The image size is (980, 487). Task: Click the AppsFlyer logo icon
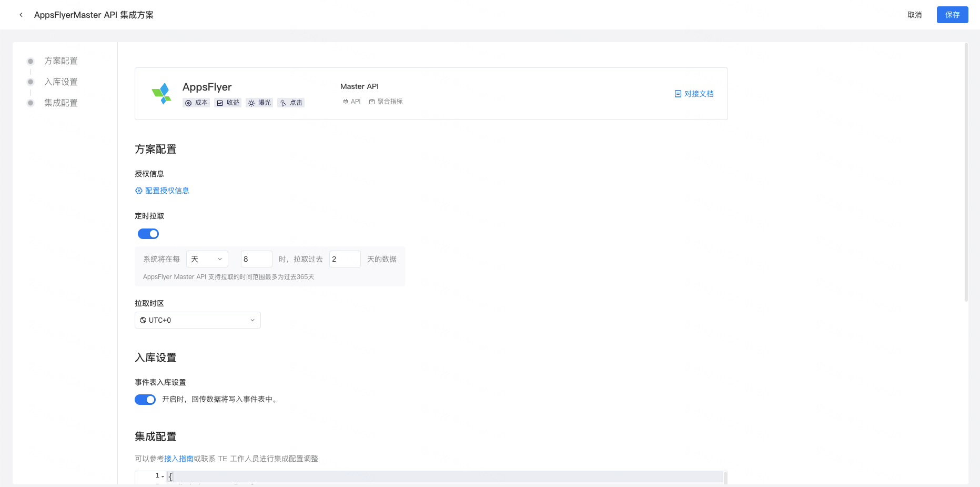(162, 93)
